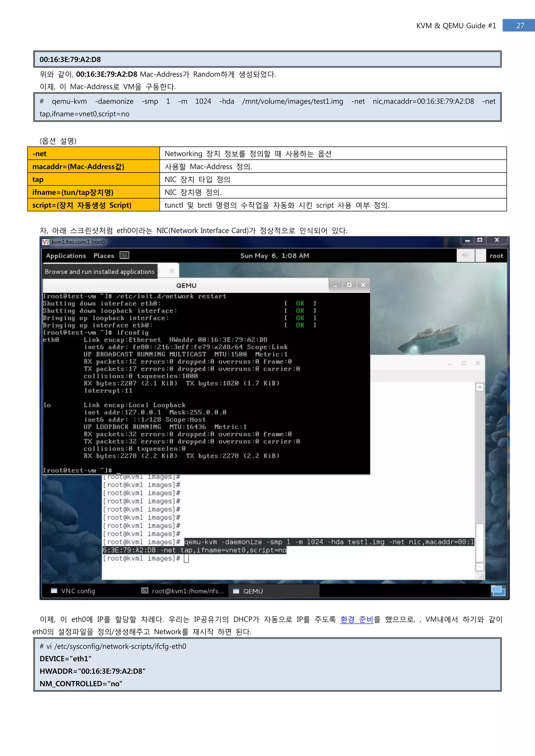The width and height of the screenshot is (535, 756).
Task: Click the script={장치 자동생성 Script} cell
Action: pyautogui.click(x=94, y=205)
